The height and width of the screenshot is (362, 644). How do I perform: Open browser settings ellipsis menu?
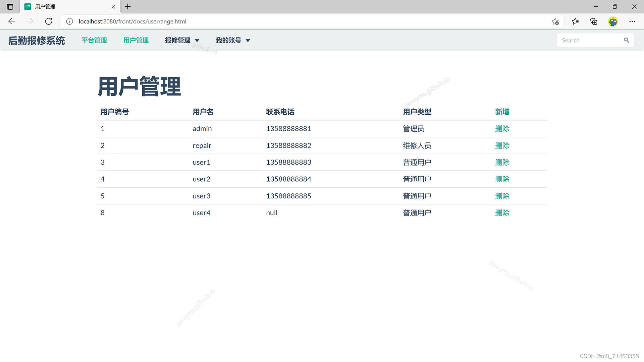[632, 21]
